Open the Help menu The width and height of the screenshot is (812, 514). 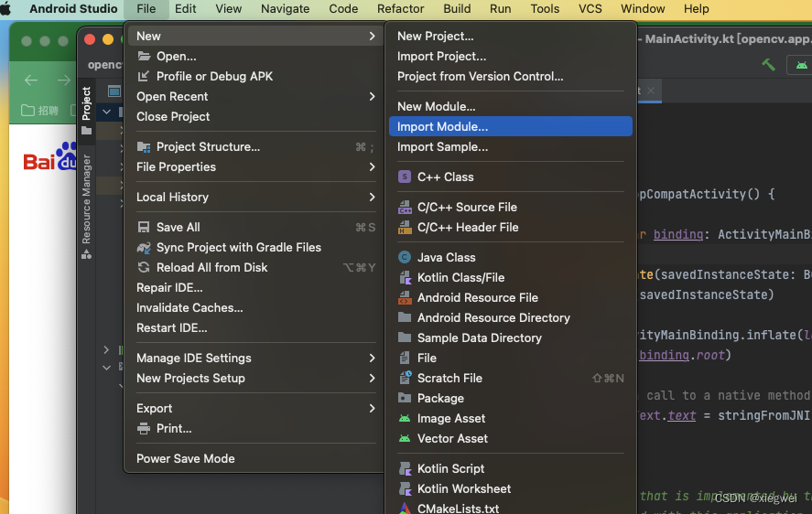(696, 9)
